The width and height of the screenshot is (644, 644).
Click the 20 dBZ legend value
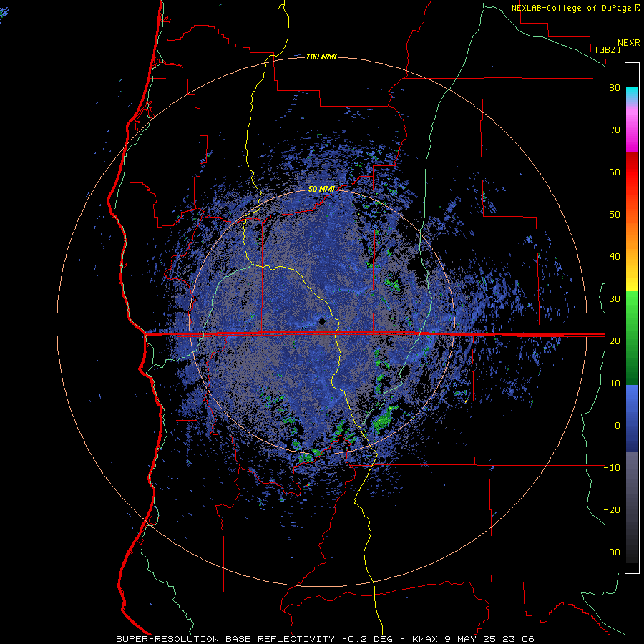(615, 341)
